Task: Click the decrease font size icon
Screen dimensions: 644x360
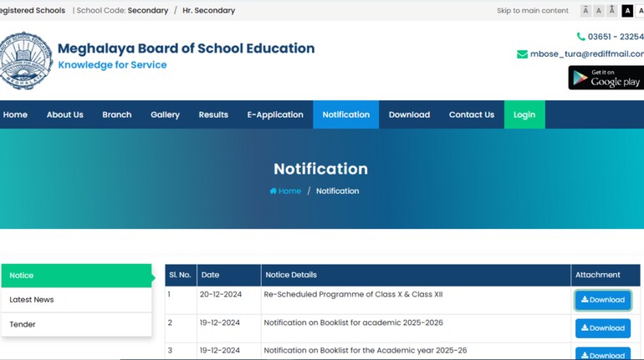Action: [585, 11]
